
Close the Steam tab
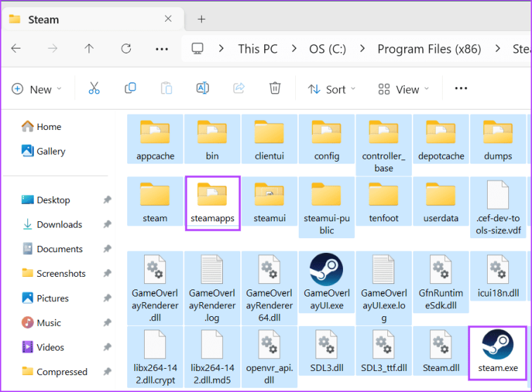point(168,19)
